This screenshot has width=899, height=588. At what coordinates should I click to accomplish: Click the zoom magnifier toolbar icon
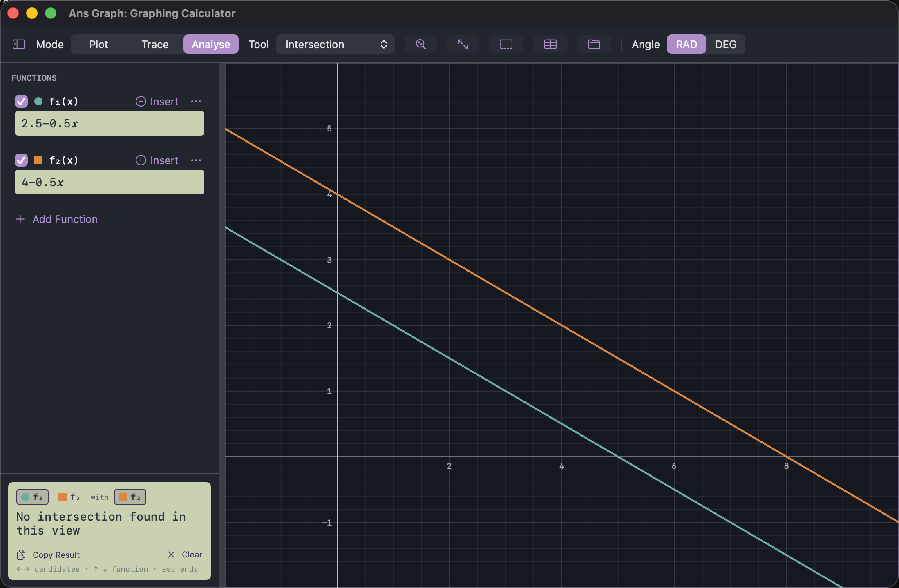(x=421, y=44)
